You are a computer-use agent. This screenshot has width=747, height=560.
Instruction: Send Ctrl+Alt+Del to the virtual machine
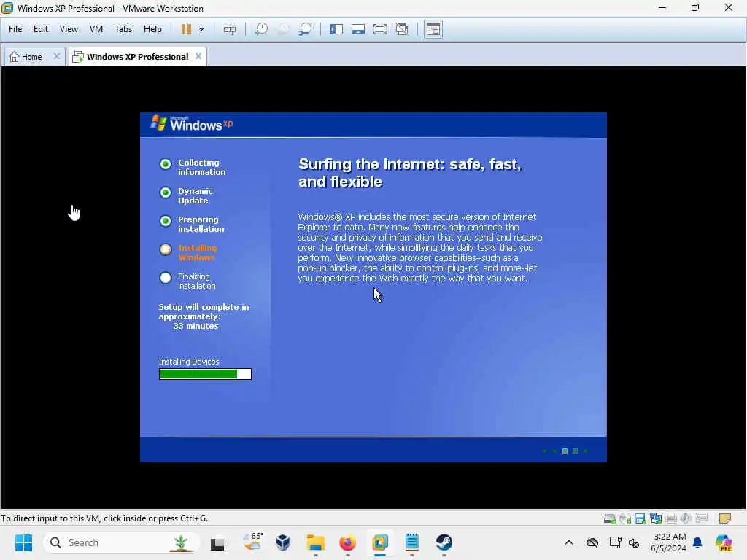230,29
